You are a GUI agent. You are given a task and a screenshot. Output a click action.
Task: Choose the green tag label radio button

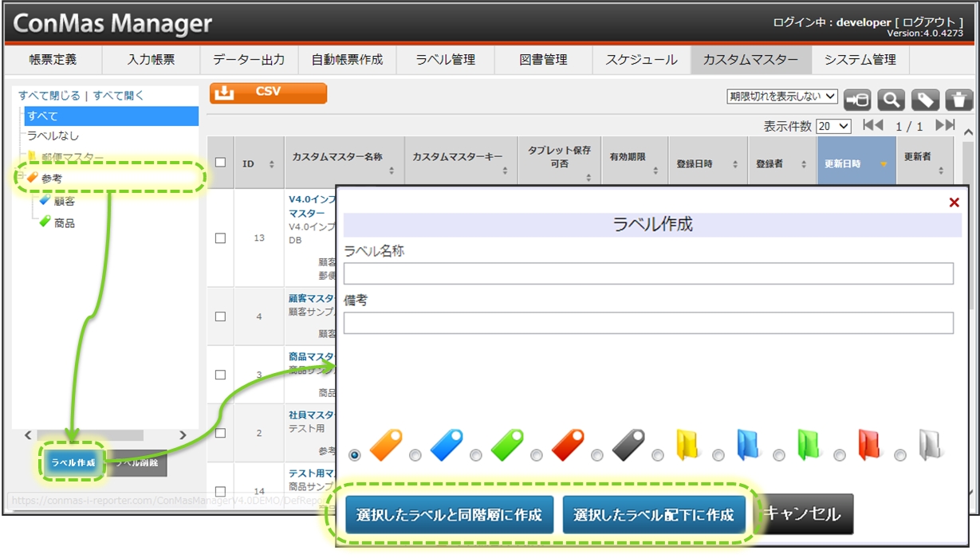476,455
